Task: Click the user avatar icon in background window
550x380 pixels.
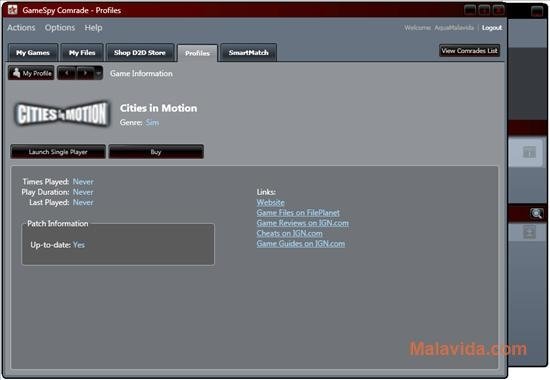Action: coord(529,232)
